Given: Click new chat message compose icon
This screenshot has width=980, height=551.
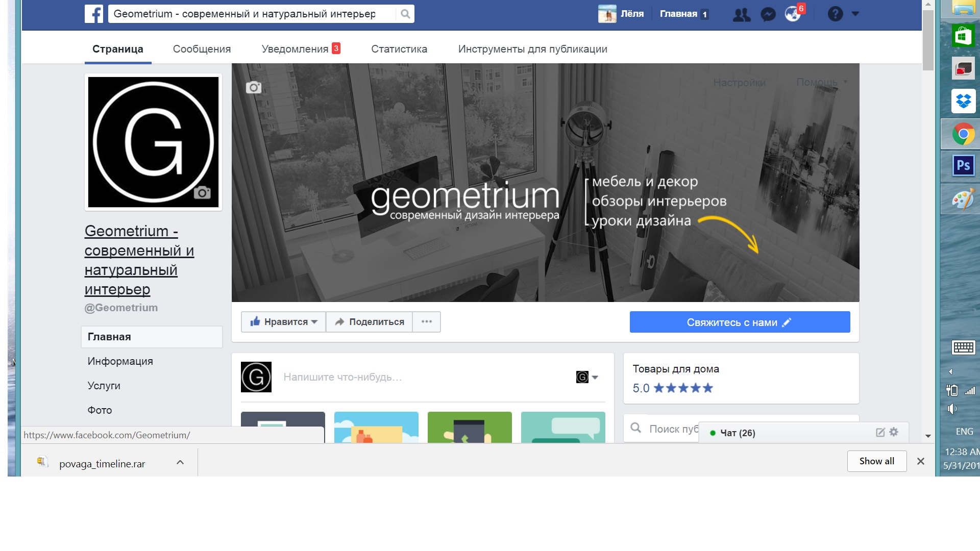Looking at the screenshot, I should (880, 432).
